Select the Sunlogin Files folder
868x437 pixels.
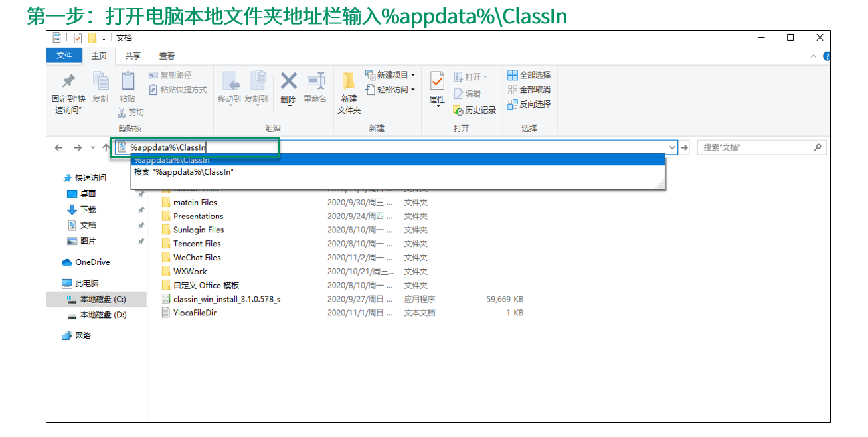point(193,230)
